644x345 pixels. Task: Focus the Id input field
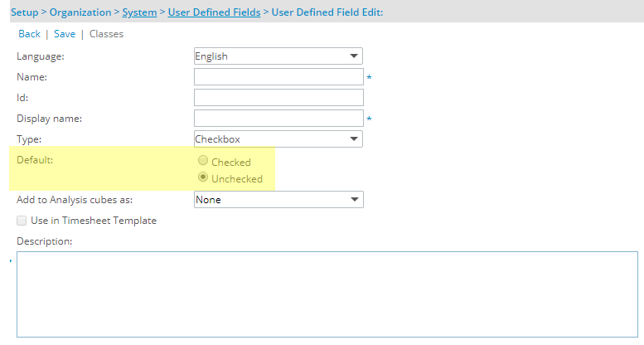point(278,98)
